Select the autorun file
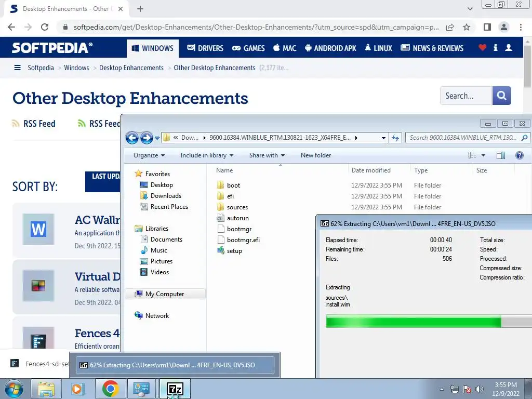This screenshot has height=399, width=532. (233, 218)
